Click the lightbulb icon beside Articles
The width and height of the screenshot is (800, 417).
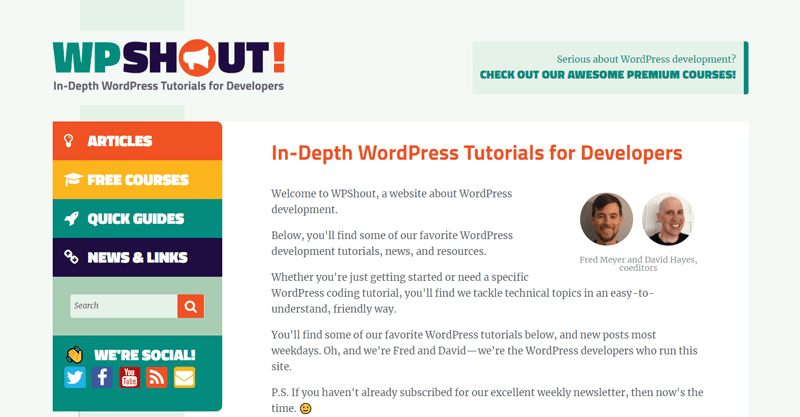[x=68, y=140]
